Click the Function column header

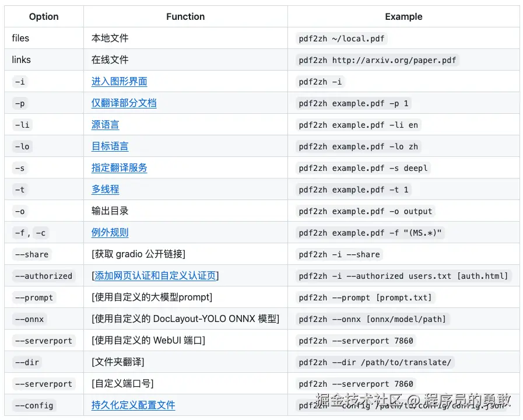pos(185,16)
